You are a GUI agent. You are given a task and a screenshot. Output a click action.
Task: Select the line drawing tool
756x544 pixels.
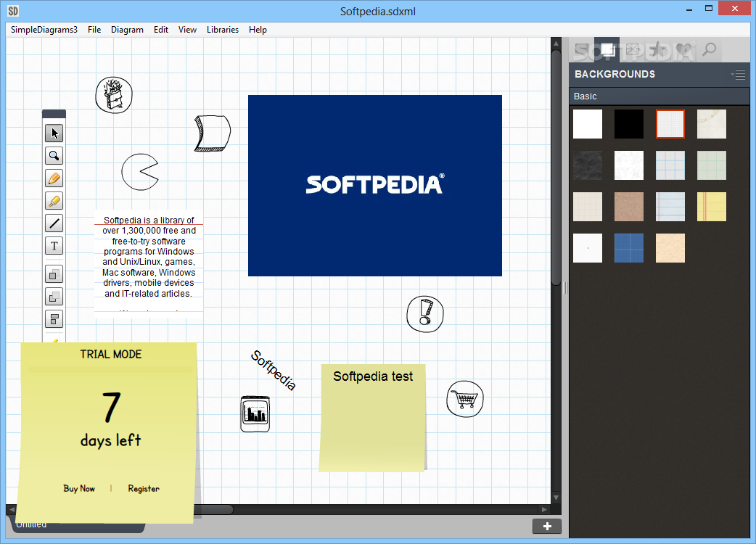[x=54, y=223]
